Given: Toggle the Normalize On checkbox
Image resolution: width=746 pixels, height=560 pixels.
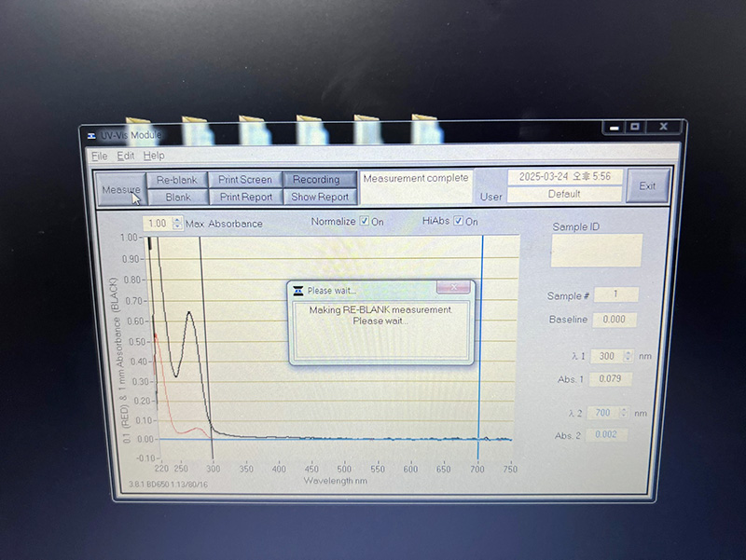Looking at the screenshot, I should tap(365, 222).
